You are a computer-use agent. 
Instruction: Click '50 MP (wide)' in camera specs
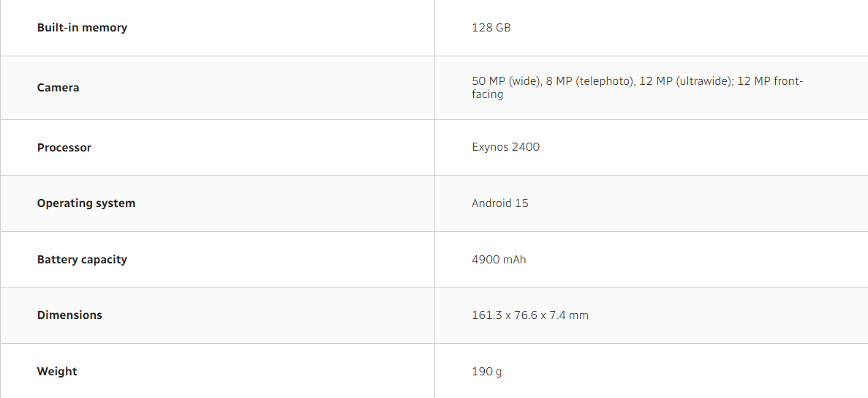pos(506,81)
